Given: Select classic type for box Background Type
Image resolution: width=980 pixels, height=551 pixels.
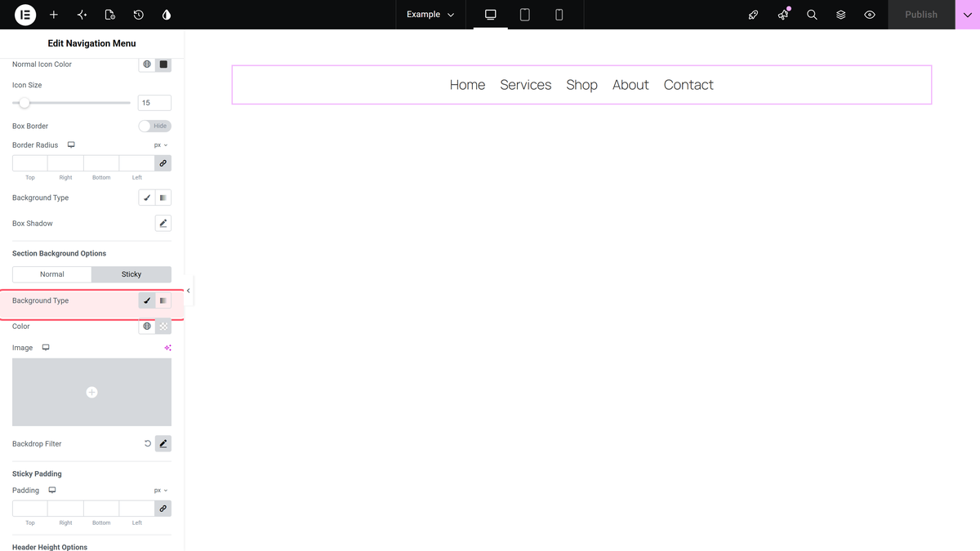Looking at the screenshot, I should 147,198.
